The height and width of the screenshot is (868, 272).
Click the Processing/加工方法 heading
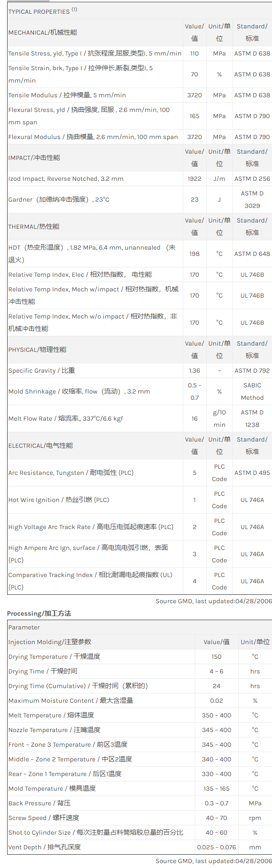(x=39, y=613)
